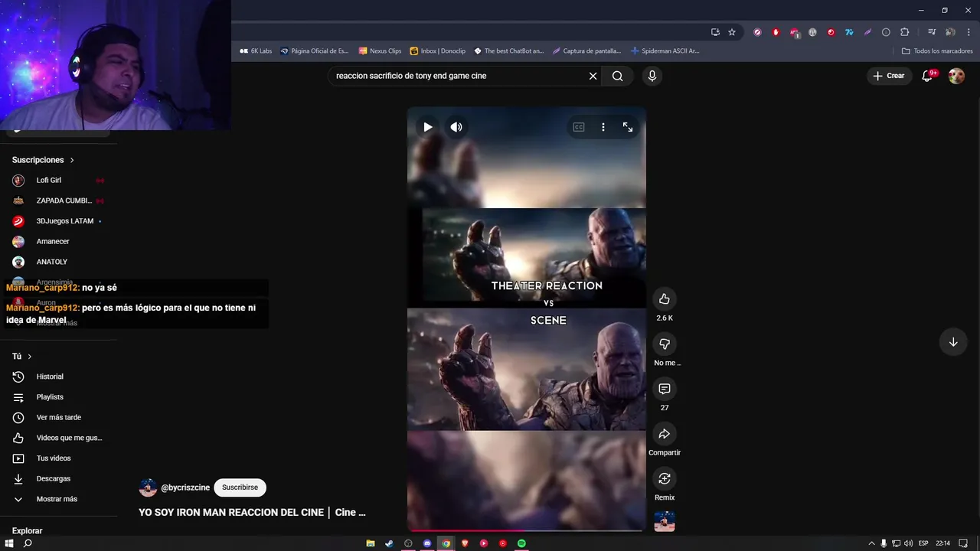Expand Mostrar más under Descargas
980x551 pixels.
pyautogui.click(x=58, y=499)
